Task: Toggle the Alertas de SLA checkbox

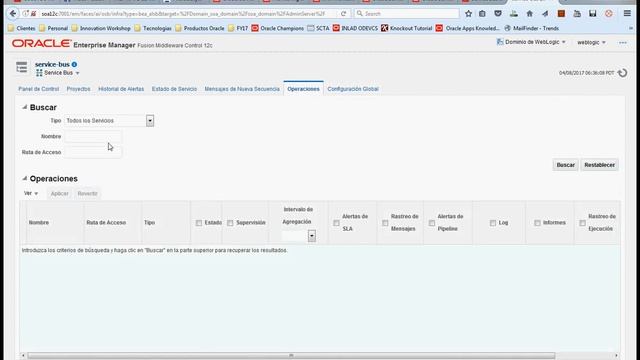Action: pos(336,223)
